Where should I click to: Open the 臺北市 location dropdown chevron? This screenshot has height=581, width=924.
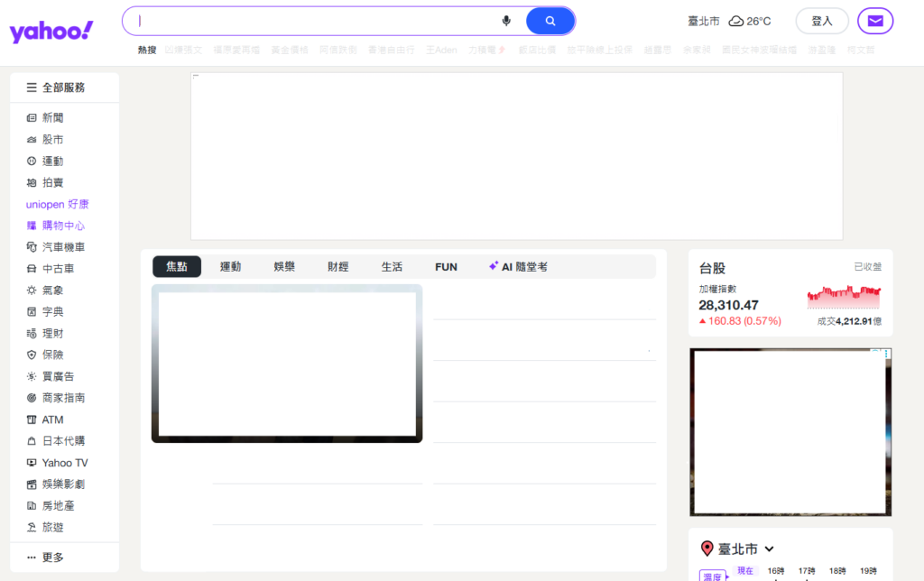pyautogui.click(x=769, y=549)
